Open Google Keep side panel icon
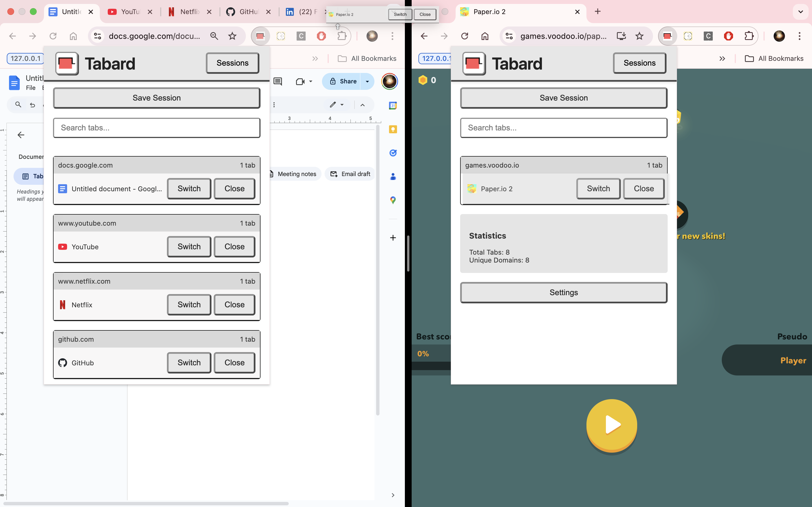Image resolution: width=812 pixels, height=507 pixels. tap(393, 130)
